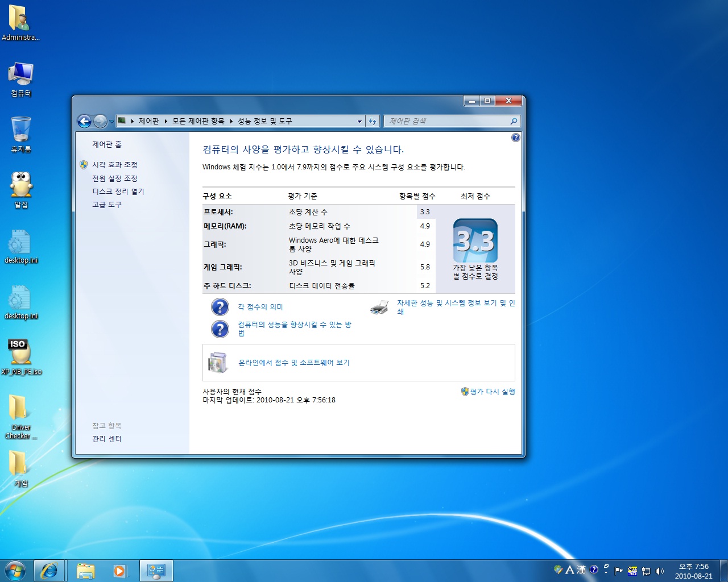Launch Internet Explorer from taskbar
This screenshot has width=728, height=582.
click(49, 571)
